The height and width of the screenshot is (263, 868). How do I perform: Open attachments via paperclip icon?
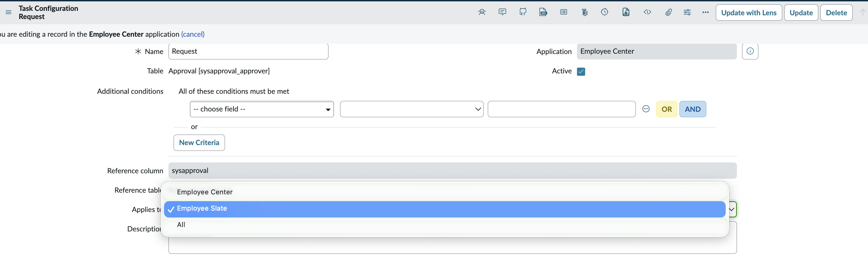(668, 12)
